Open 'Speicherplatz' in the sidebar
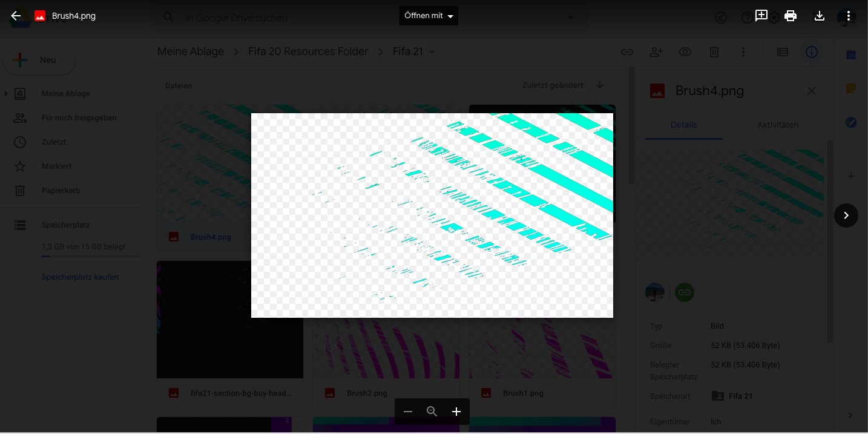Viewport: 868px width, 434px height. (65, 225)
